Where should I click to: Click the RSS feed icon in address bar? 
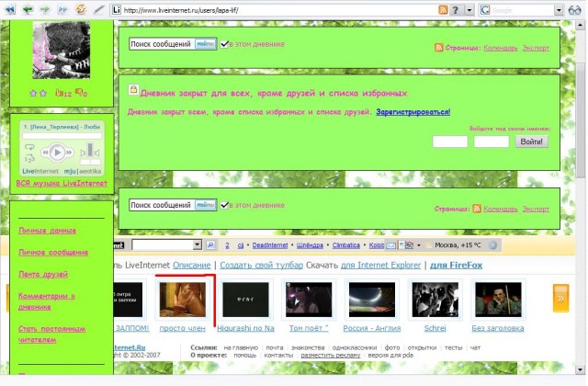tap(443, 10)
